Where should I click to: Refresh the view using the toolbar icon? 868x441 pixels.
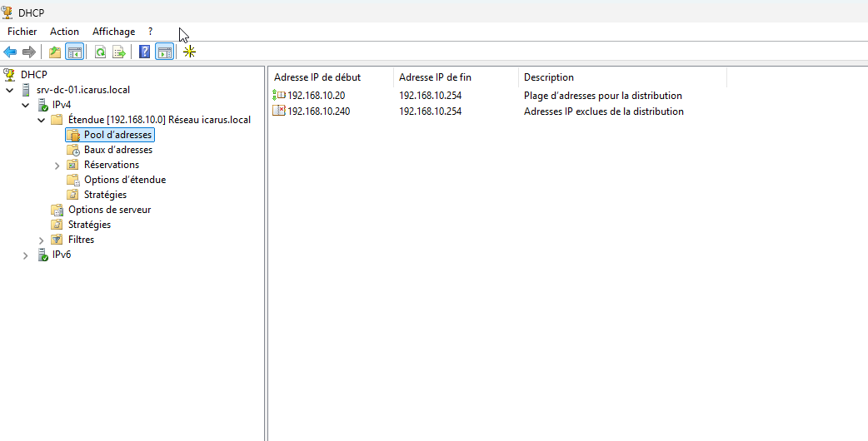click(x=100, y=52)
